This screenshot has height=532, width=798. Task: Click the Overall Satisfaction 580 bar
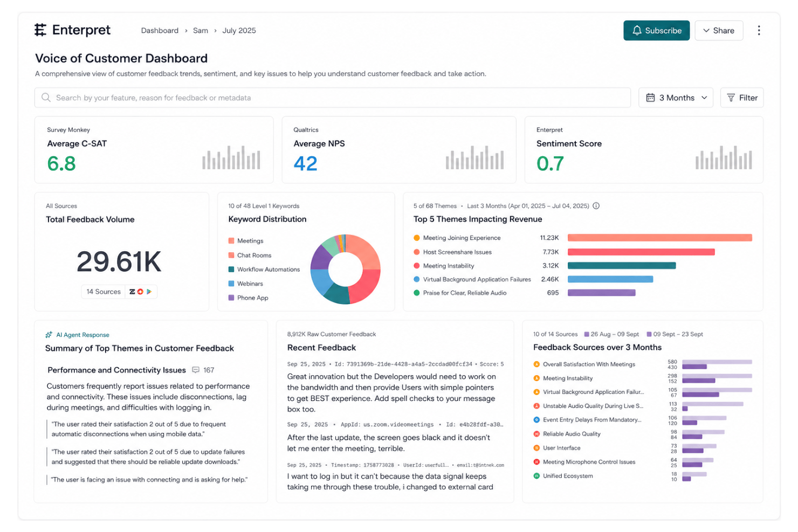tap(717, 362)
